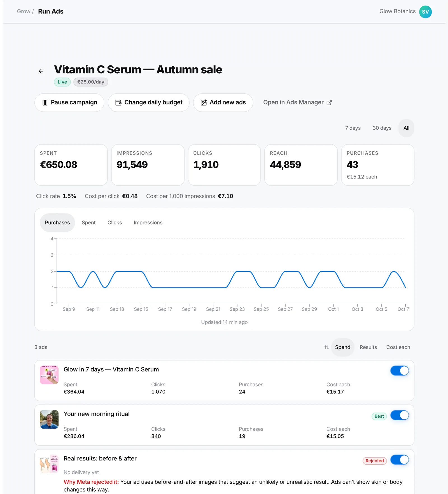Click the Cost per click €0.48 value
448x494 pixels.
point(130,196)
